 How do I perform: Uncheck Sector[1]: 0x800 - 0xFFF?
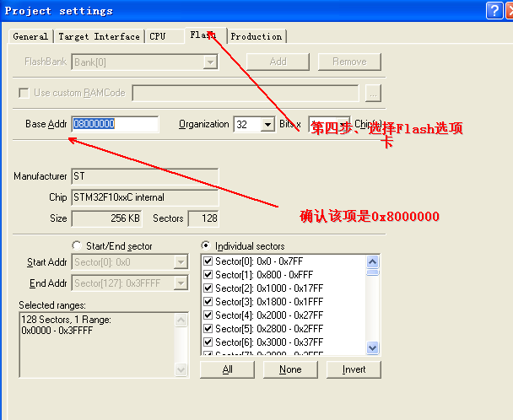[x=208, y=274]
